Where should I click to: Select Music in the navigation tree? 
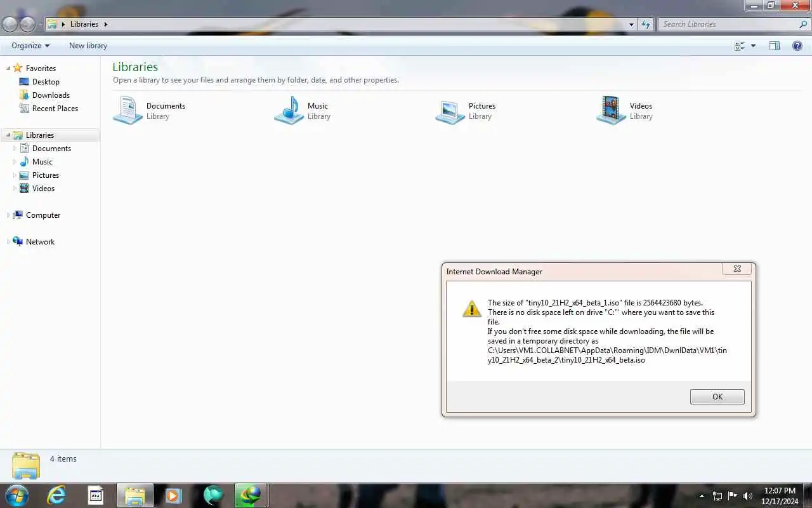click(43, 162)
